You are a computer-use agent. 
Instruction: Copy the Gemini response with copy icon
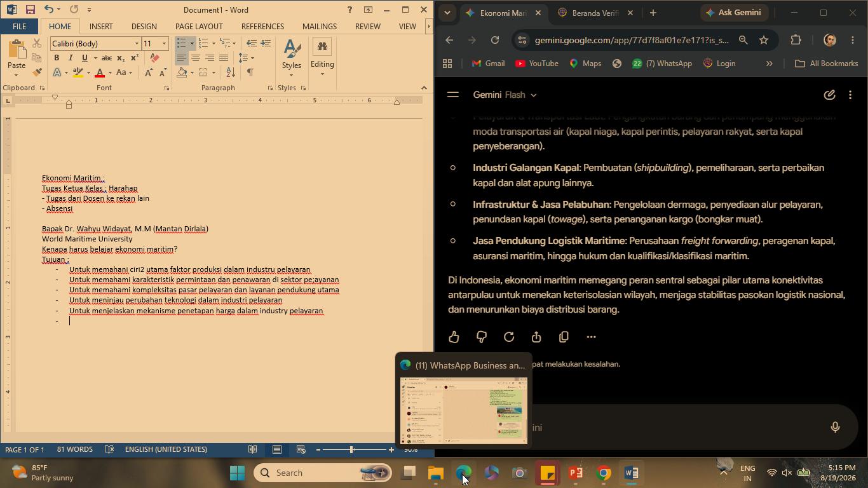click(x=564, y=337)
